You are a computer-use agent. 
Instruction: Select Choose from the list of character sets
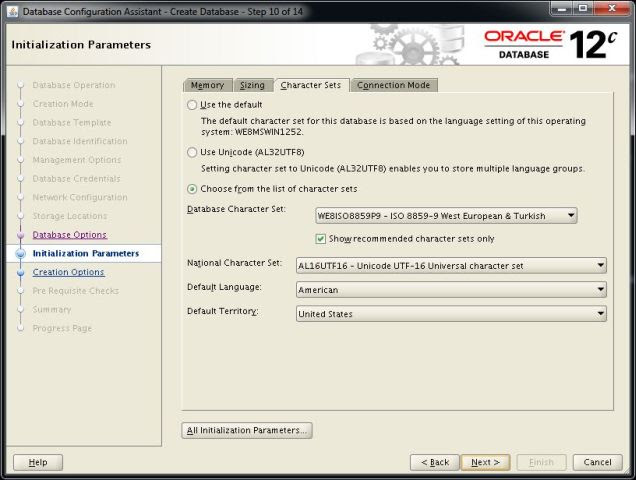coord(192,189)
